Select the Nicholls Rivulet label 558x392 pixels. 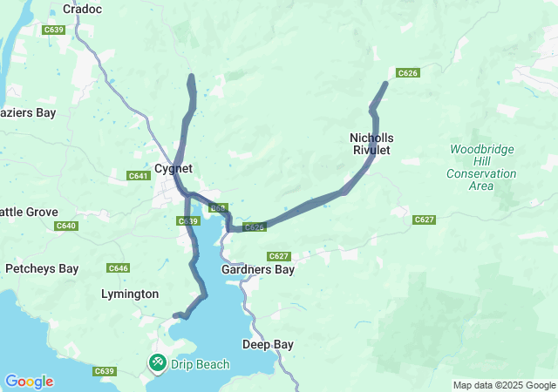click(x=371, y=144)
